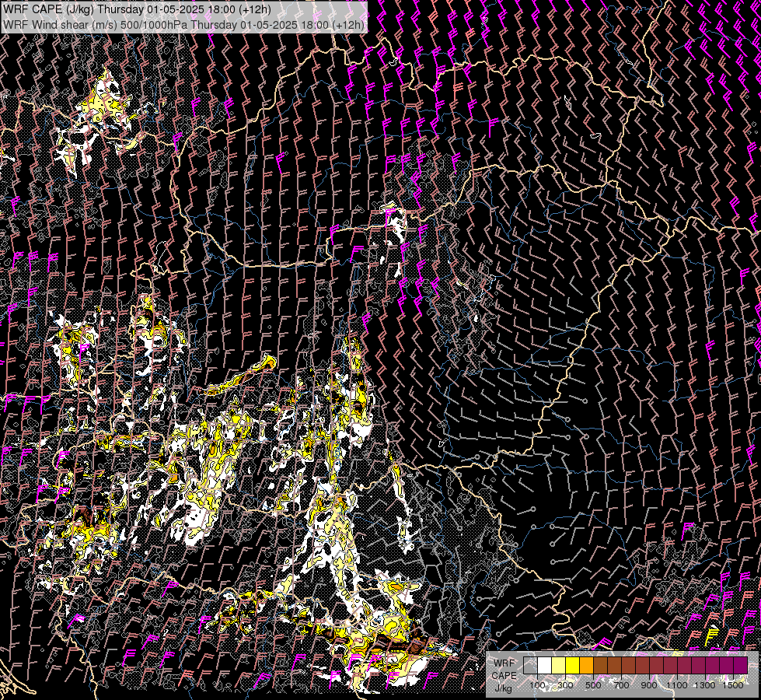Click the legend value 1500
761x700 pixels.
[x=733, y=685]
